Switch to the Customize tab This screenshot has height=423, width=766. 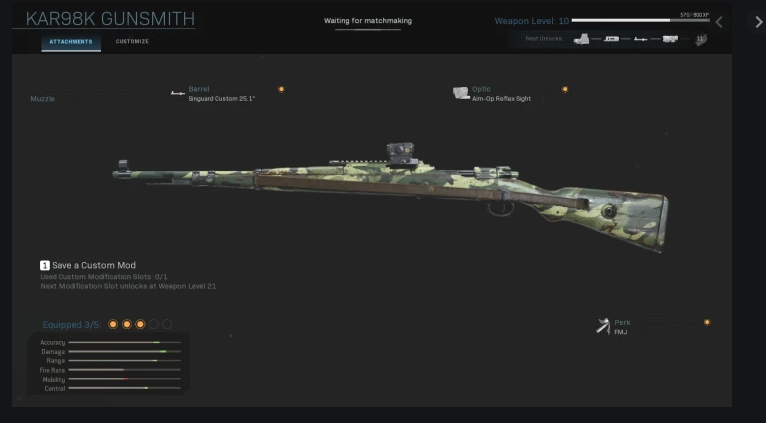click(132, 42)
